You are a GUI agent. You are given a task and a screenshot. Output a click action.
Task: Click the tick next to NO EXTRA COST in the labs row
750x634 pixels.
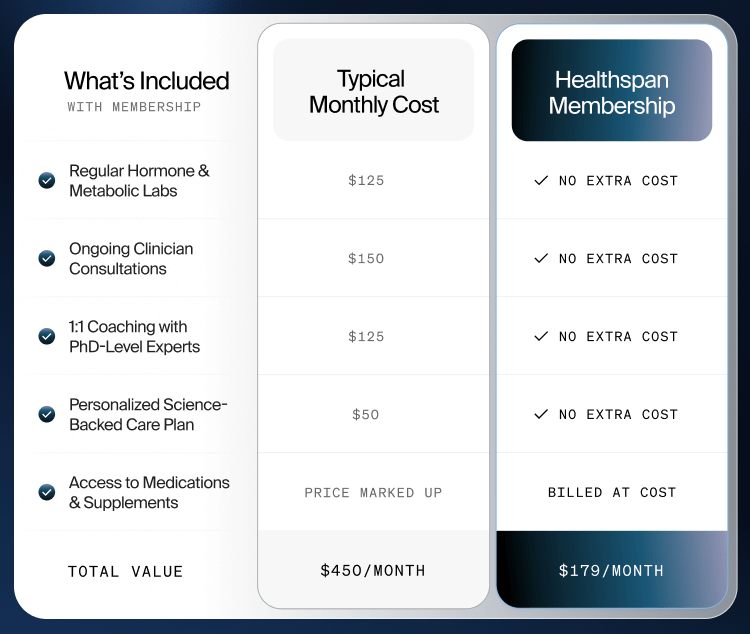point(541,181)
